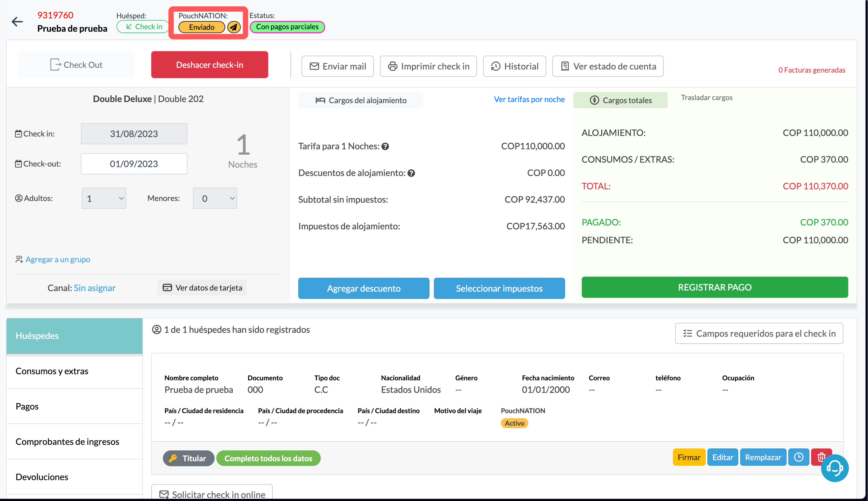The height and width of the screenshot is (501, 868).
Task: Open the Adultos dropdown
Action: (104, 198)
